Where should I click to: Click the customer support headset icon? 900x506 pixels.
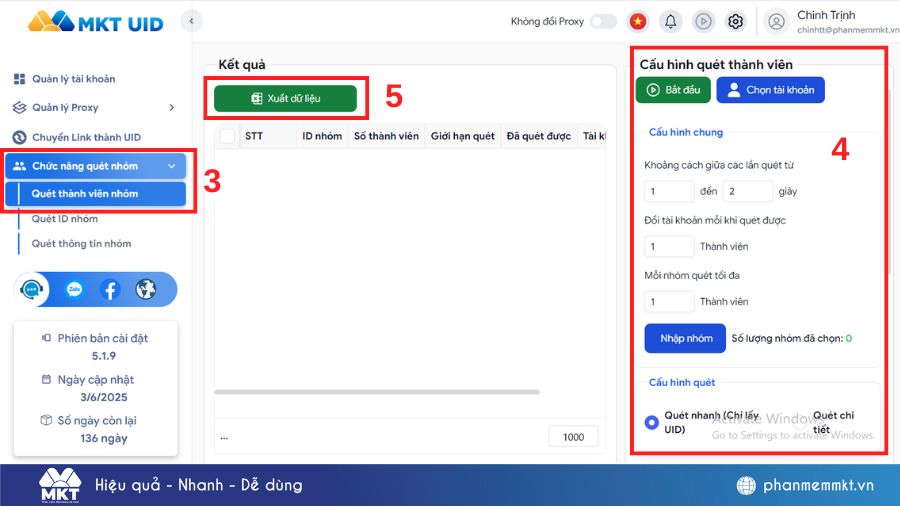tap(32, 289)
